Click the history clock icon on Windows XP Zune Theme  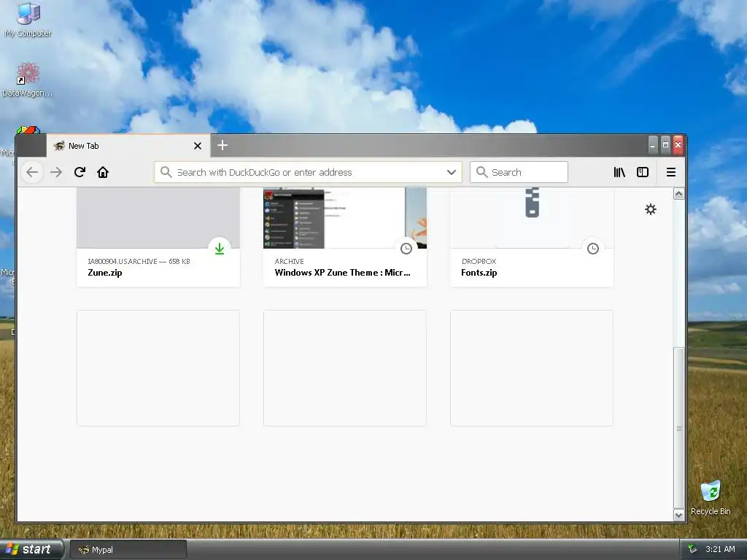click(406, 249)
